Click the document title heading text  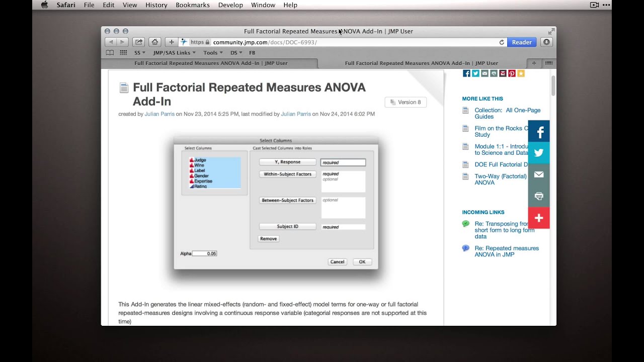tap(249, 94)
